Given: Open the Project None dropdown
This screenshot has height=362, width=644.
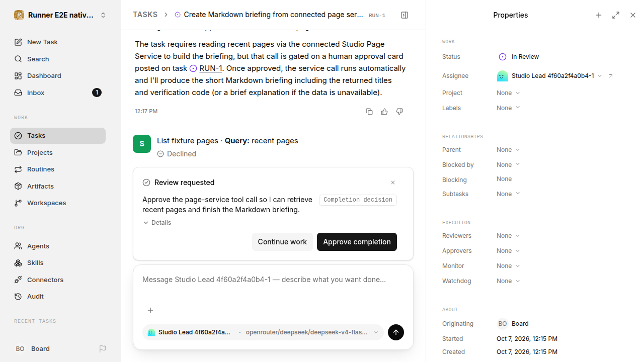Looking at the screenshot, I should point(508,93).
